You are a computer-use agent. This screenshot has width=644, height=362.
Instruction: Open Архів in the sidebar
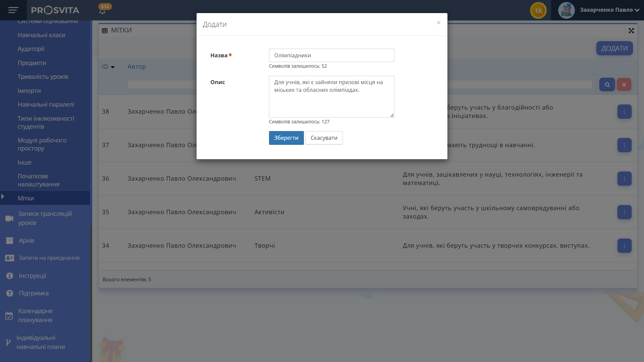click(26, 241)
